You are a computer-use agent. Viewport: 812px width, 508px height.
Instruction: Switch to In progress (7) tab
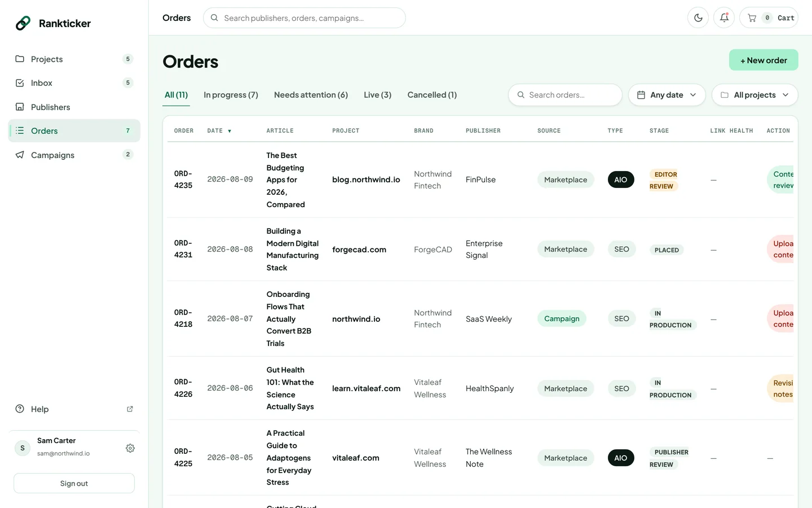pos(231,95)
